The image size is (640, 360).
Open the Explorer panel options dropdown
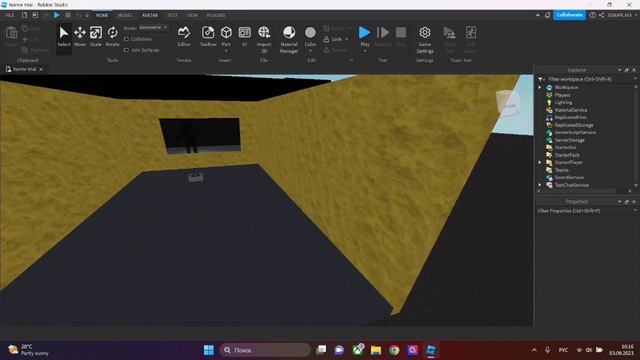pos(619,70)
